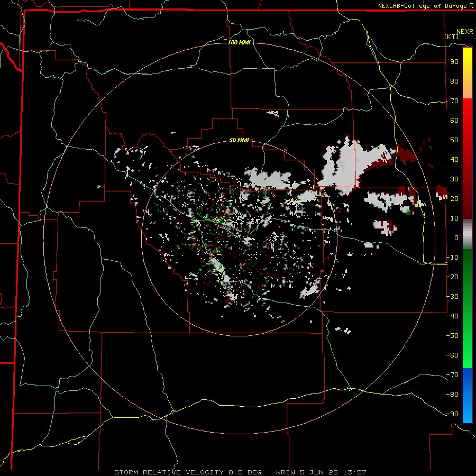Click the 100 NMI range ring label

click(x=239, y=42)
